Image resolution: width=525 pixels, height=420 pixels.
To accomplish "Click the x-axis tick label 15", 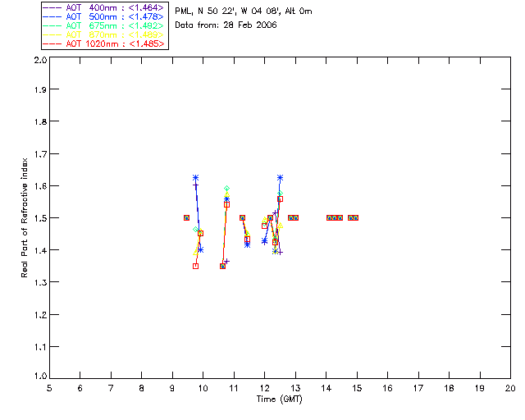I will click(357, 388).
